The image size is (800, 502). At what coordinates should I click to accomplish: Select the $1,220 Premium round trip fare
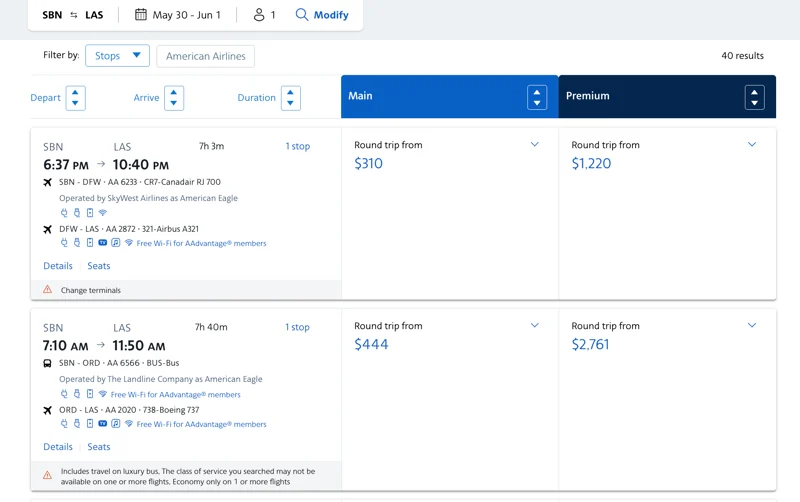click(591, 164)
